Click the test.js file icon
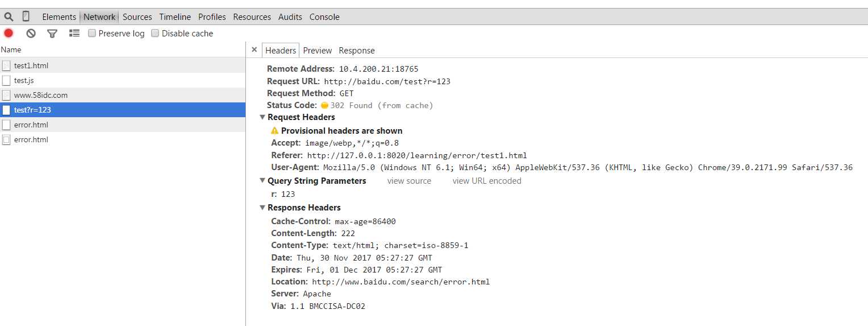Screen dimensions: 868x326 (6, 81)
